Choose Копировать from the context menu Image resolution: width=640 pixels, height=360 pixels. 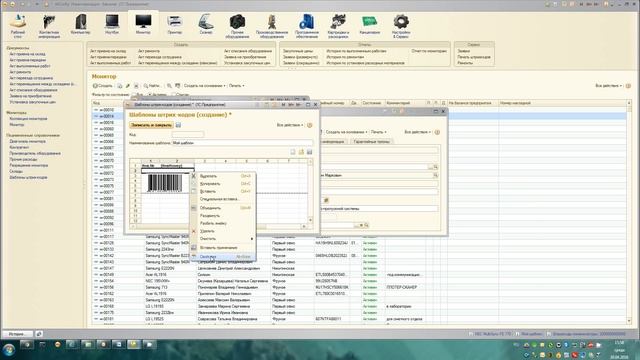[223, 184]
